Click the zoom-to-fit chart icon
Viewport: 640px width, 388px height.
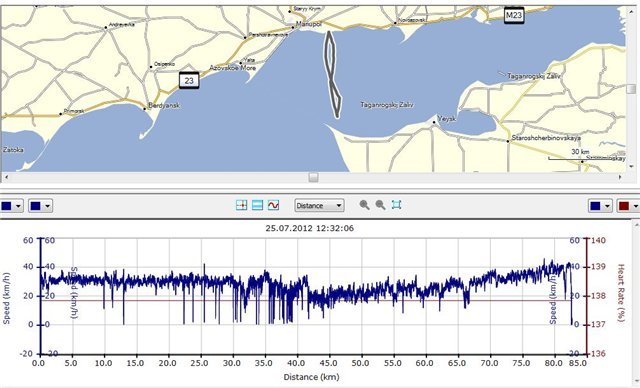coord(396,205)
